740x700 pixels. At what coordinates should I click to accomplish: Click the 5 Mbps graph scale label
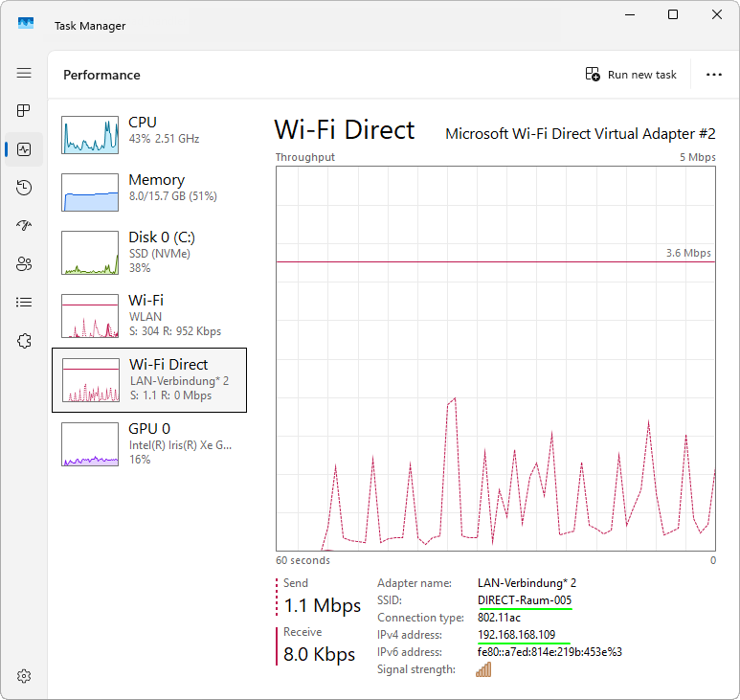coord(698,157)
